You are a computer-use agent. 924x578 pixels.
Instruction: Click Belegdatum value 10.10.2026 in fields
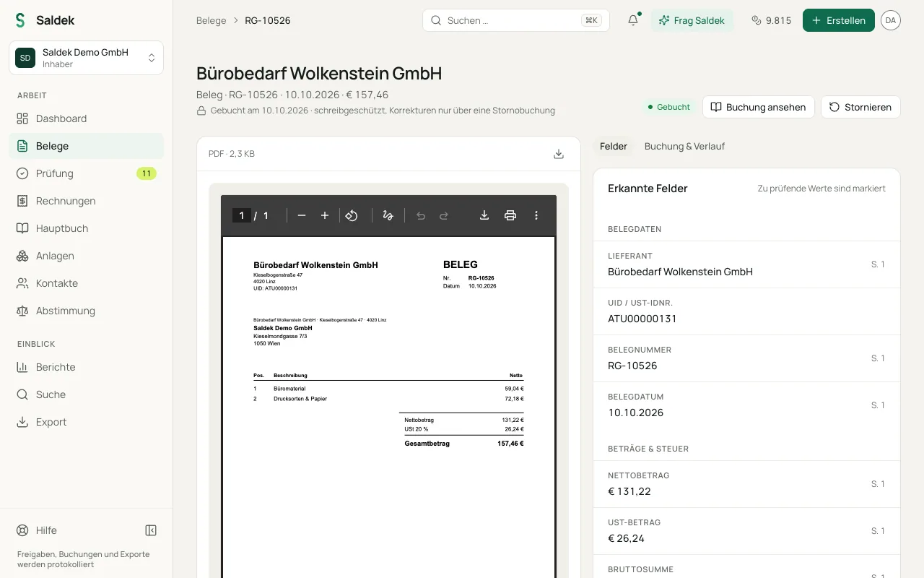tap(635, 413)
